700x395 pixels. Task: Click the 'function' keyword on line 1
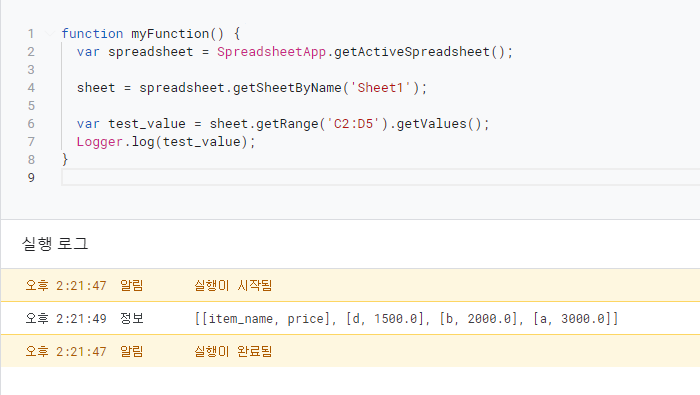coord(92,33)
